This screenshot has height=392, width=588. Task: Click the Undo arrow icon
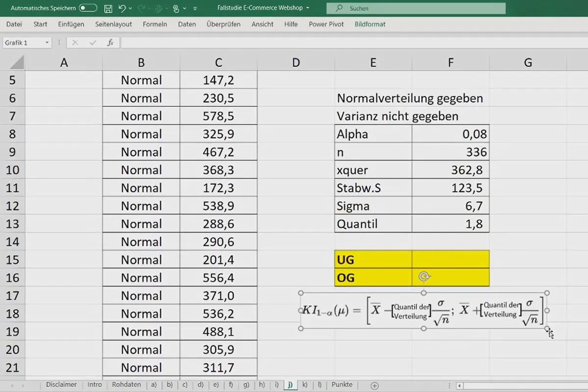pos(122,8)
